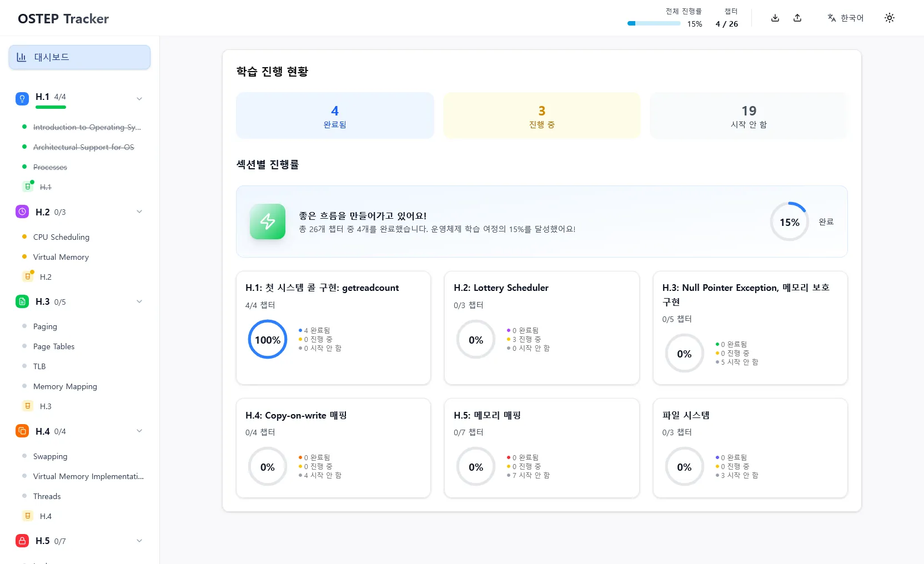This screenshot has height=564, width=924.
Task: Click the 4 / 26 chapter count
Action: click(x=727, y=24)
